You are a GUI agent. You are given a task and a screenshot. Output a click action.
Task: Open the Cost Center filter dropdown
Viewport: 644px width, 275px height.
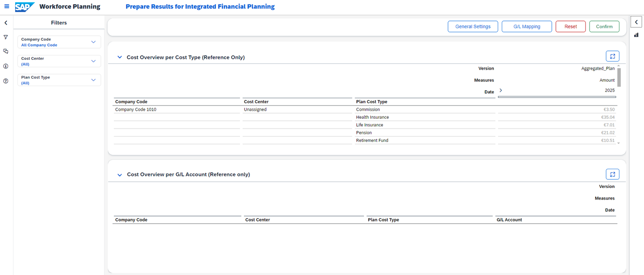click(59, 61)
